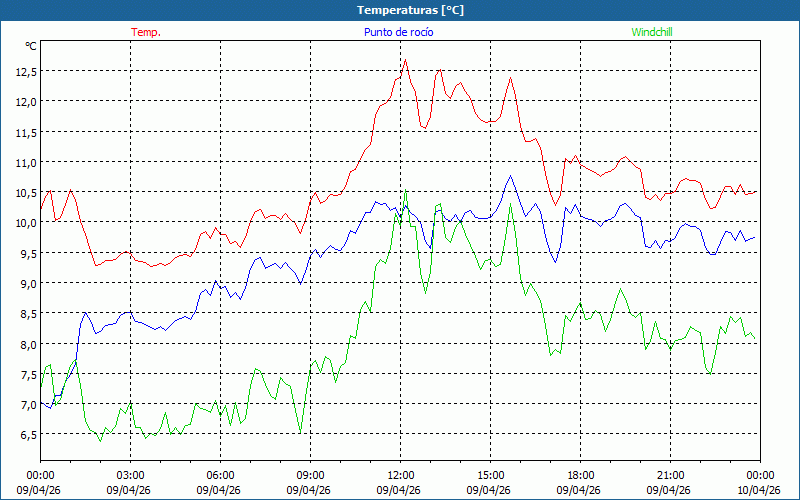Screen dimensions: 800x500
Task: Click the 7,5 y-axis value label
Action: 25,374
